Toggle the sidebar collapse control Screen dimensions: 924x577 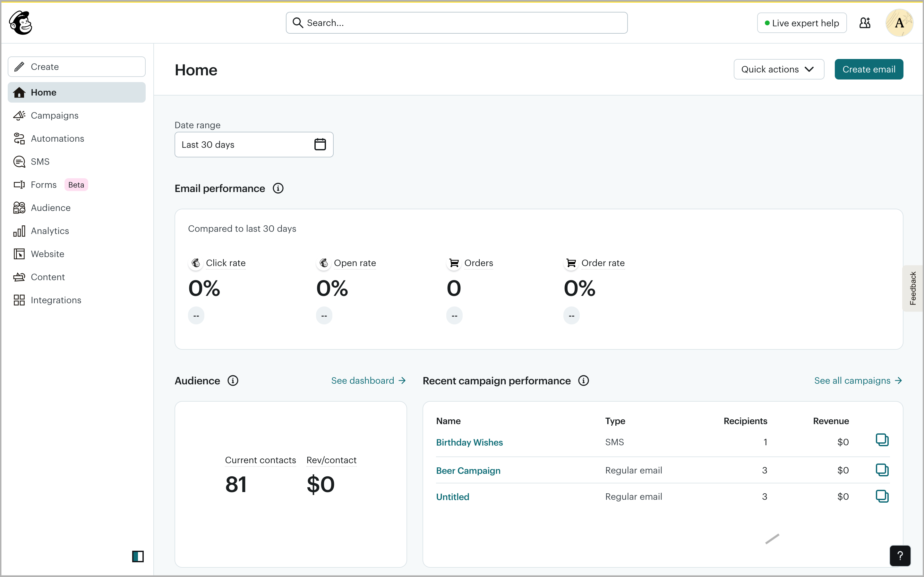point(138,556)
